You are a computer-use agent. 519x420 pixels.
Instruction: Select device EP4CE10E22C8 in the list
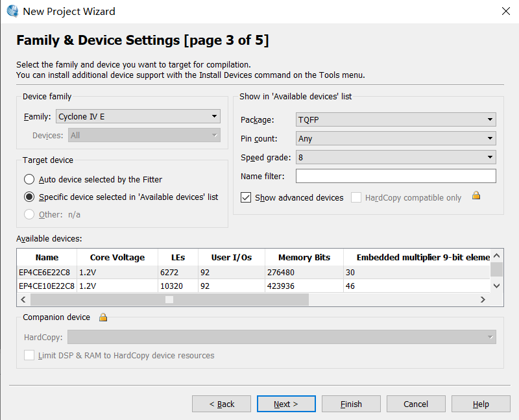pyautogui.click(x=47, y=286)
